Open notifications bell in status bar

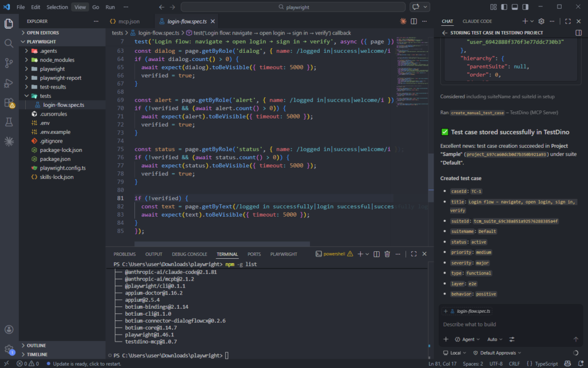pyautogui.click(x=579, y=364)
